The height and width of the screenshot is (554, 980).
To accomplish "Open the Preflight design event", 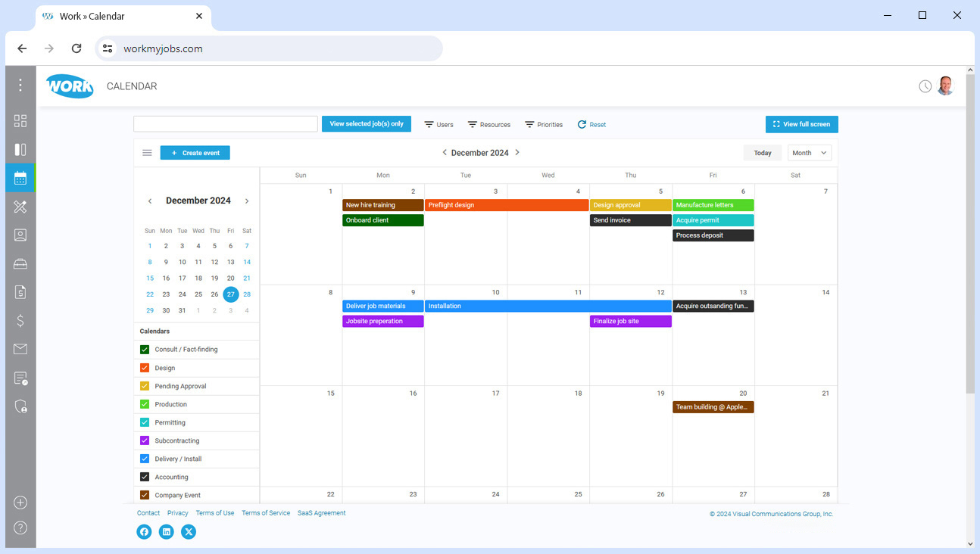I will 507,205.
